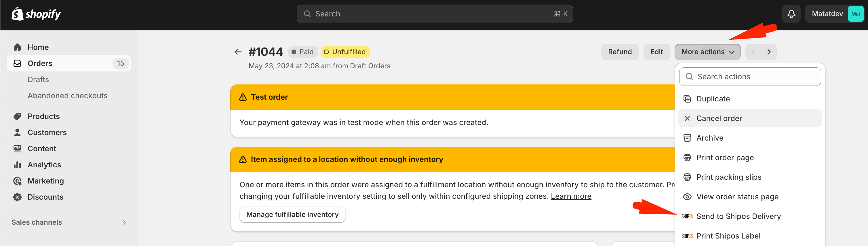Screen dimensions: 868x246
Task: Click the Shopify logo
Action: [36, 14]
